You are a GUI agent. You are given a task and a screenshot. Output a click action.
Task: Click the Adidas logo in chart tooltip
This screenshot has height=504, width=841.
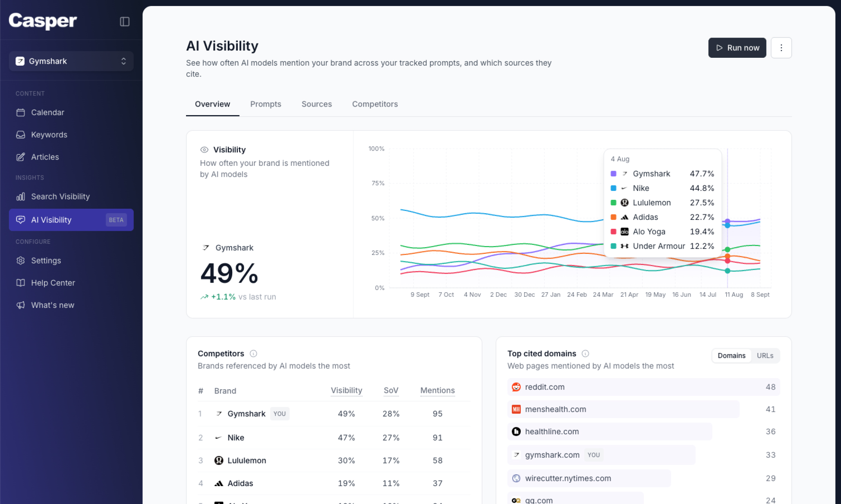click(x=624, y=217)
